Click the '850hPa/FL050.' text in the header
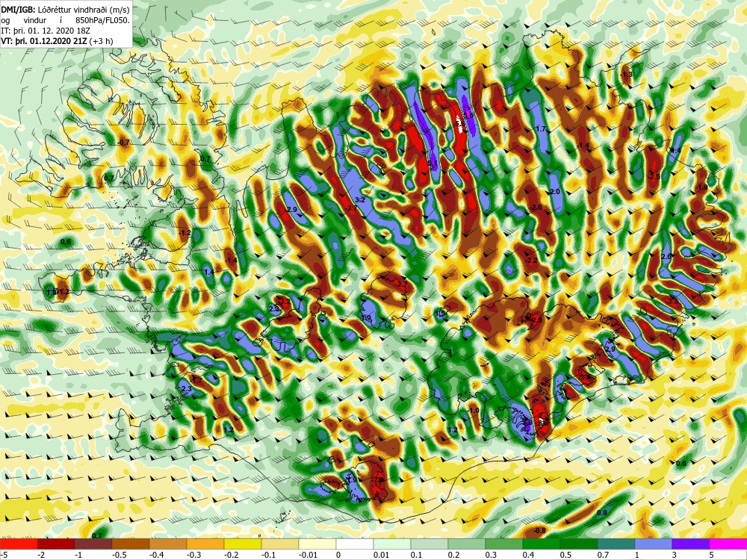Viewport: 747px width, 560px height. click(102, 20)
